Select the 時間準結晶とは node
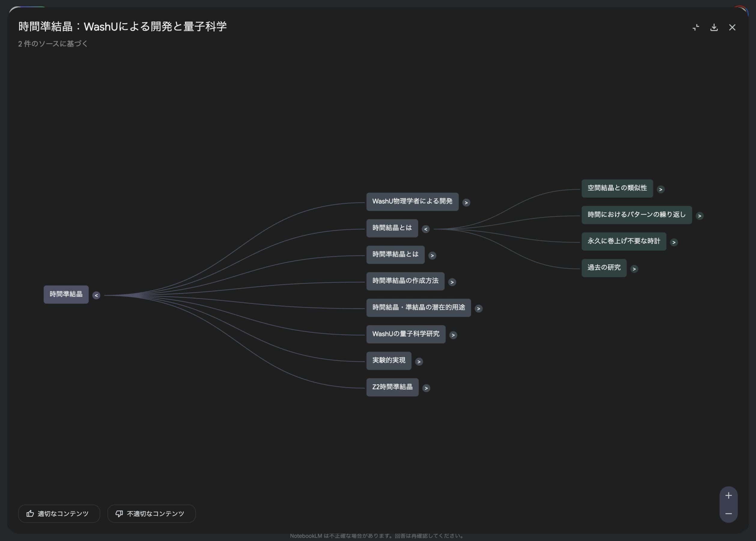 (396, 255)
